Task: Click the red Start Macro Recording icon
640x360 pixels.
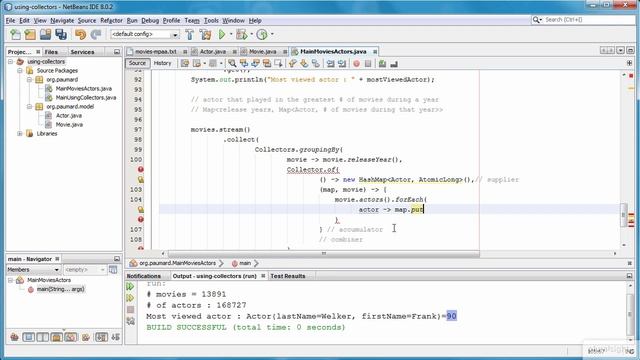Action: (356, 63)
